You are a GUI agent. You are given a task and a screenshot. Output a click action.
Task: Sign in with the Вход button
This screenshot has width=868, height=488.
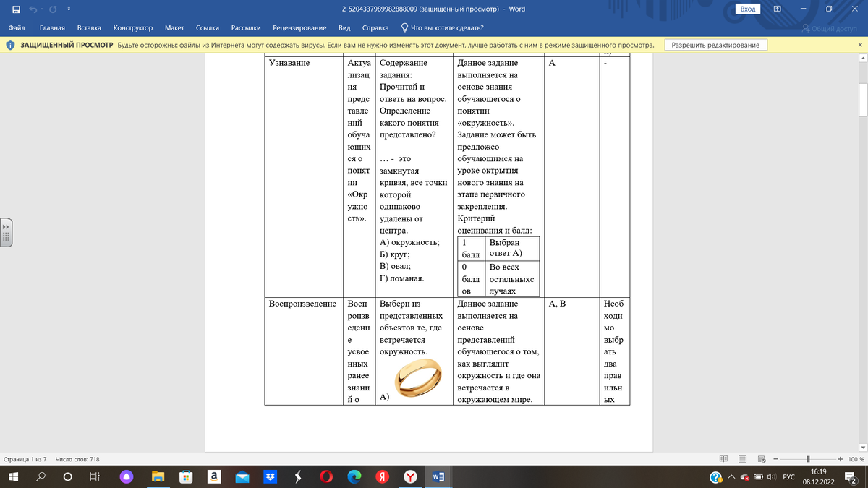748,9
